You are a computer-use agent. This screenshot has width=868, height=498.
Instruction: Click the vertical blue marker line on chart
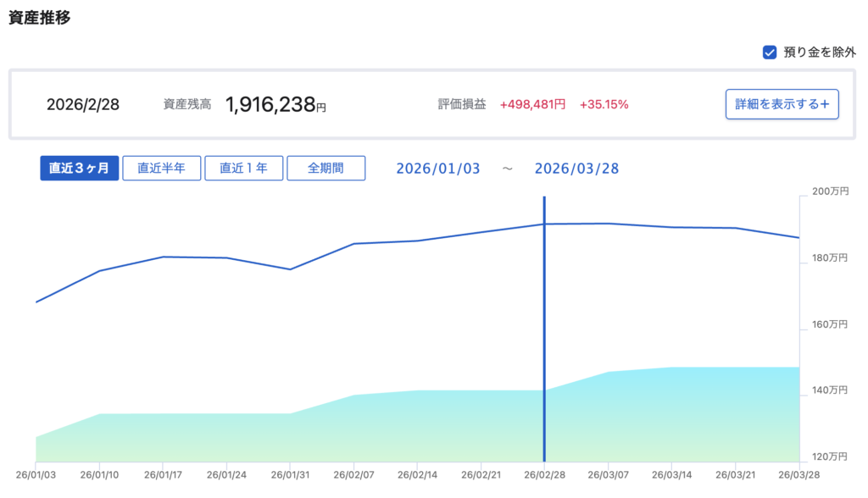click(x=543, y=339)
